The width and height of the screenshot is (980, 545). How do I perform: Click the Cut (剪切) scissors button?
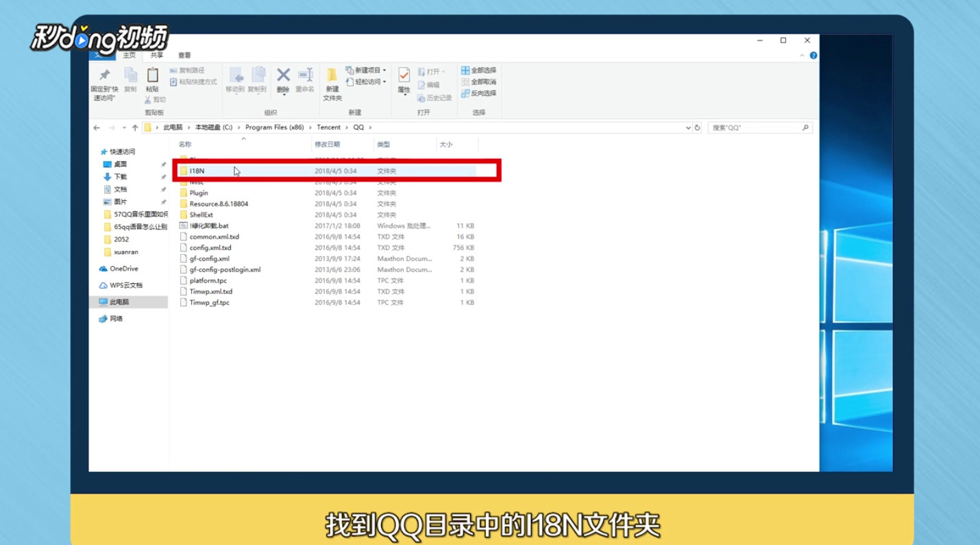(x=155, y=100)
